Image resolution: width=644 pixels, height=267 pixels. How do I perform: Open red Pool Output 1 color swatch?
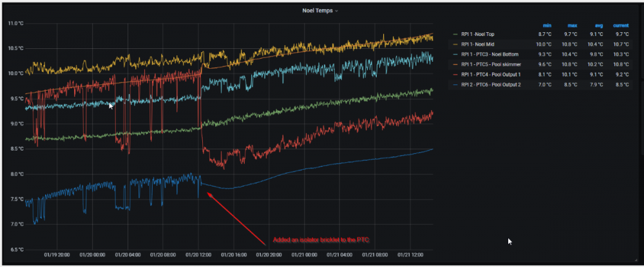click(x=456, y=75)
